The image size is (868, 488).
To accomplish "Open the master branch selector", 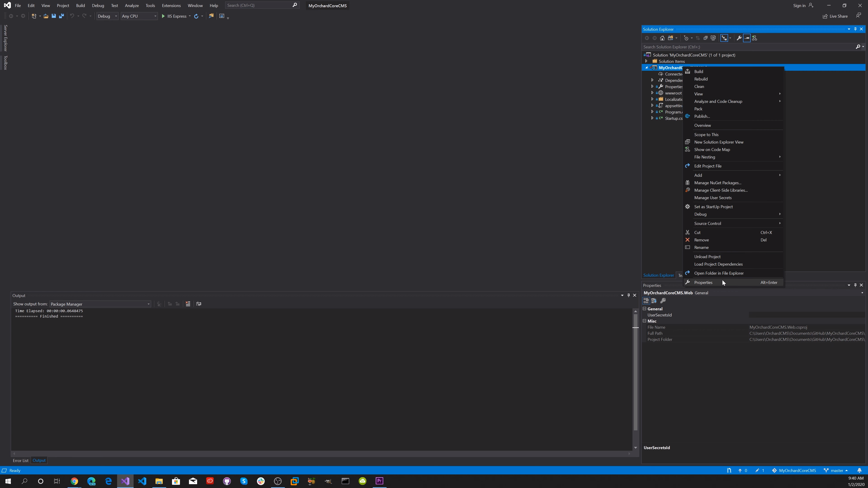I will click(x=836, y=470).
